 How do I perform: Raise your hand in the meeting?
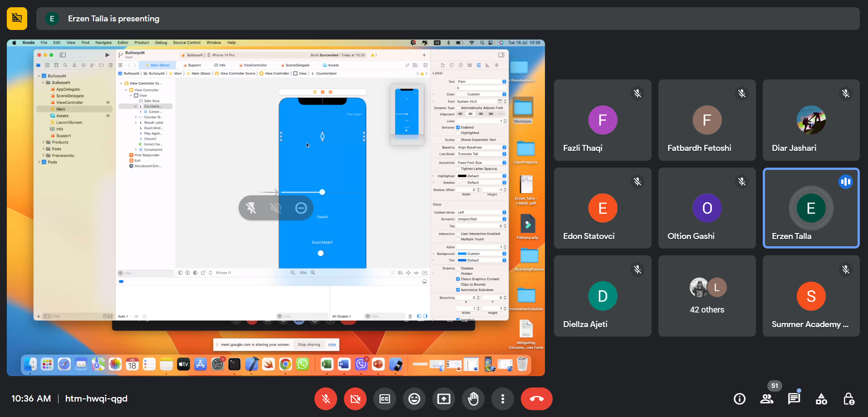tap(473, 399)
